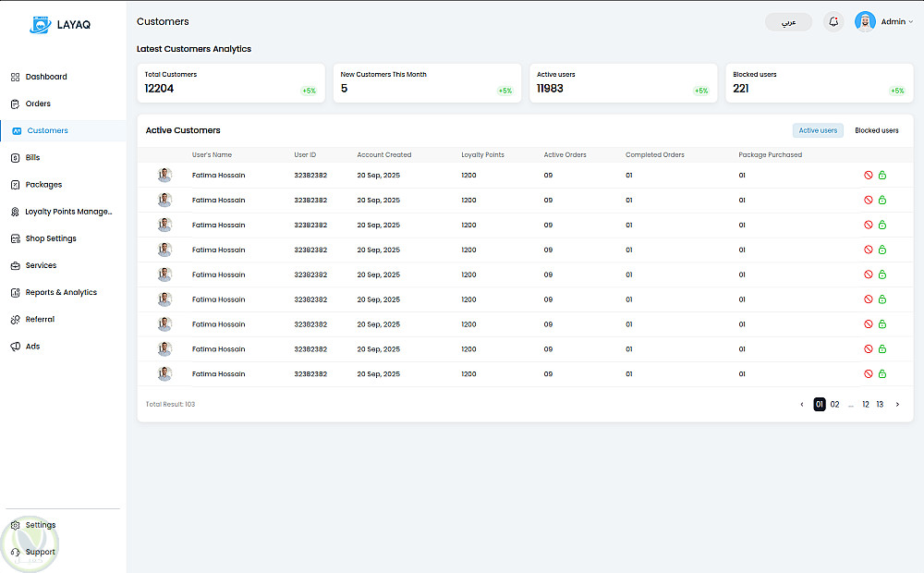This screenshot has height=573, width=924.
Task: Go to the previous page arrow
Action: 802,405
